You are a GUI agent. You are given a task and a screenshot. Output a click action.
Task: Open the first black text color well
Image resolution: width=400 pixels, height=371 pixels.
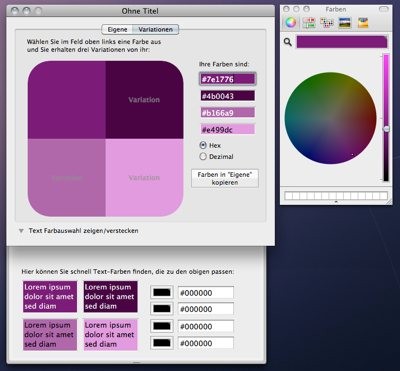(162, 293)
